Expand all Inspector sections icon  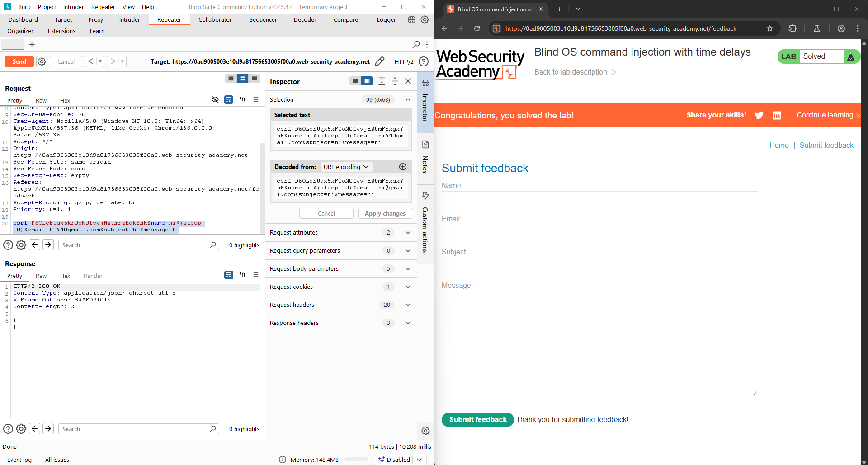(x=382, y=81)
